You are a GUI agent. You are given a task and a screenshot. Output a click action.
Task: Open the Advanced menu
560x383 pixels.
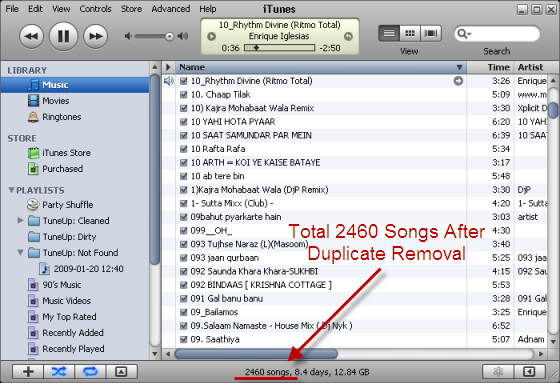171,9
